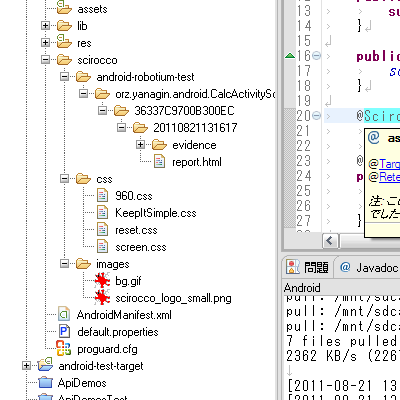Click the report.html file icon
400x400 pixels.
[159, 162]
